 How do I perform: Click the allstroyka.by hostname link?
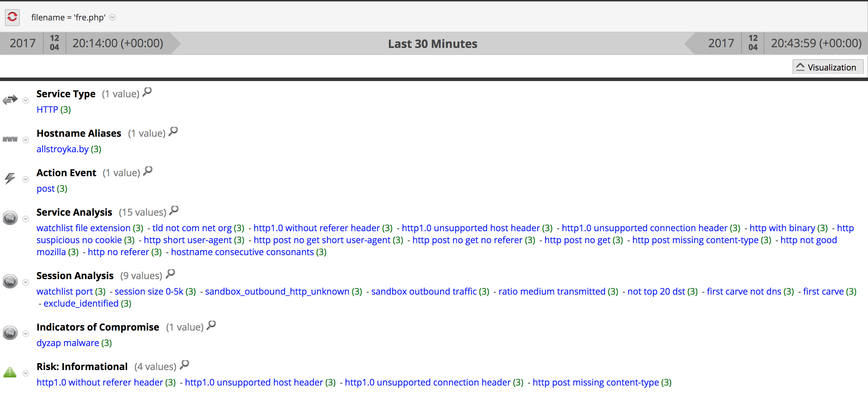click(62, 149)
